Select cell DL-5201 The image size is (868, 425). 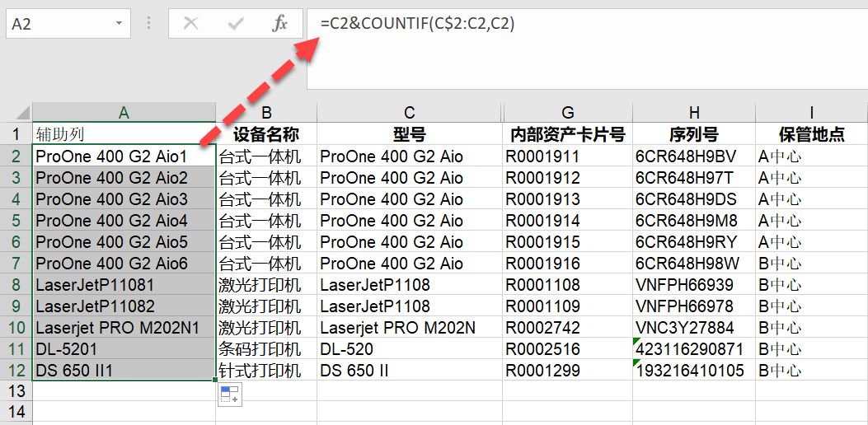(x=124, y=348)
